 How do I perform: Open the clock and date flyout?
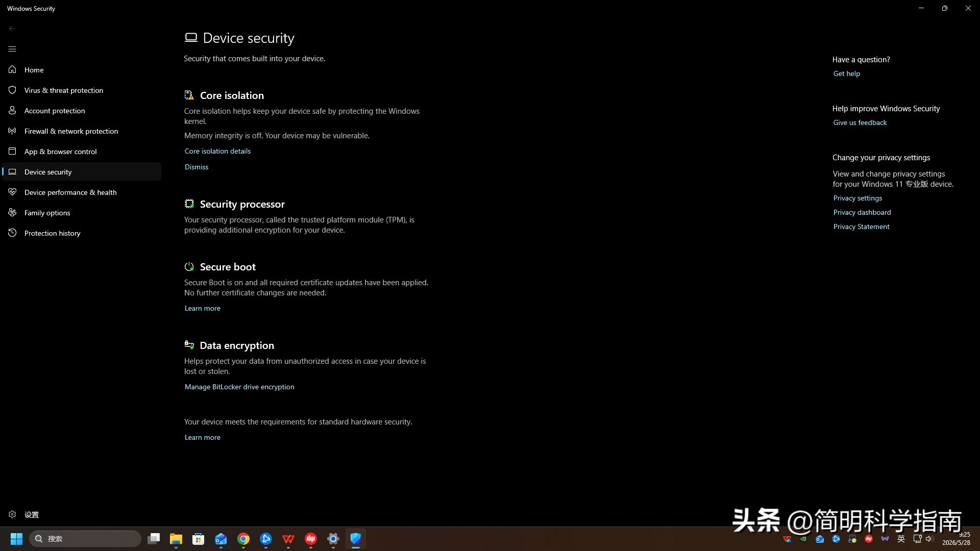point(957,539)
